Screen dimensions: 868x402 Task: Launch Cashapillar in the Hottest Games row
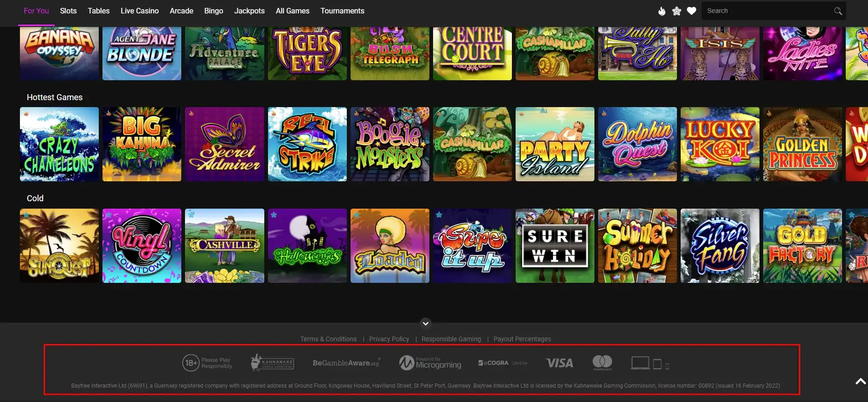tap(472, 144)
